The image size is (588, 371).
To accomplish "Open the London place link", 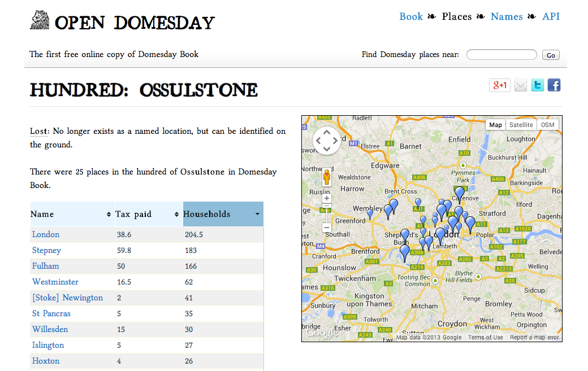I will pos(46,234).
